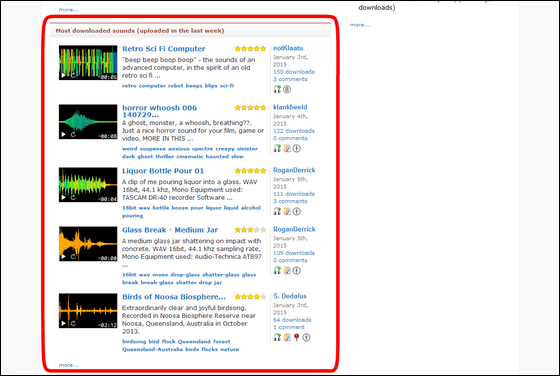This screenshot has height=376, width=560.
Task: Click the license icon on horror whoosh entry
Action: click(297, 149)
